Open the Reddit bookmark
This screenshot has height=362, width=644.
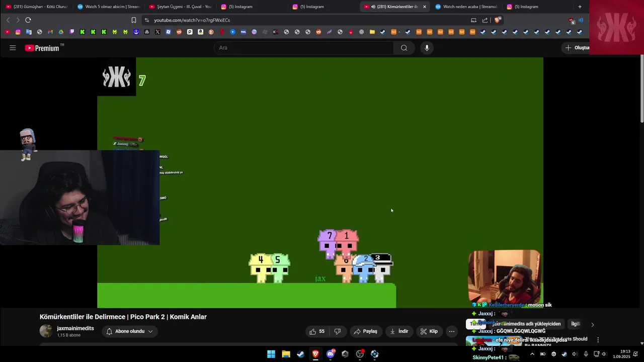pyautogui.click(x=179, y=32)
